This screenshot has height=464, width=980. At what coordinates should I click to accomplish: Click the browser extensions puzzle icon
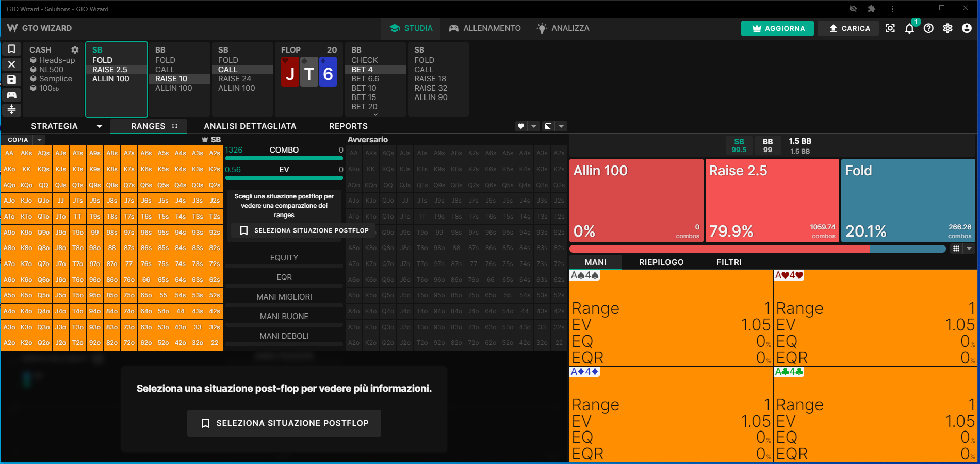click(872, 9)
